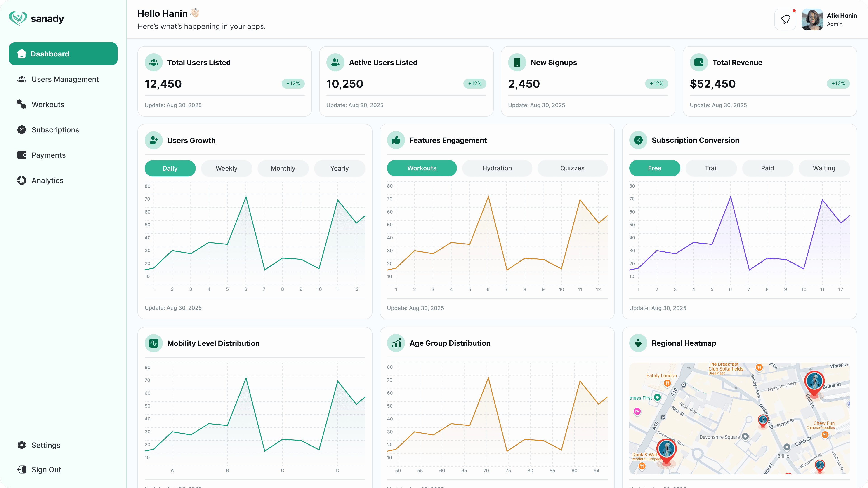Select the Hydration engagement filter
The width and height of the screenshot is (868, 488).
pyautogui.click(x=497, y=168)
